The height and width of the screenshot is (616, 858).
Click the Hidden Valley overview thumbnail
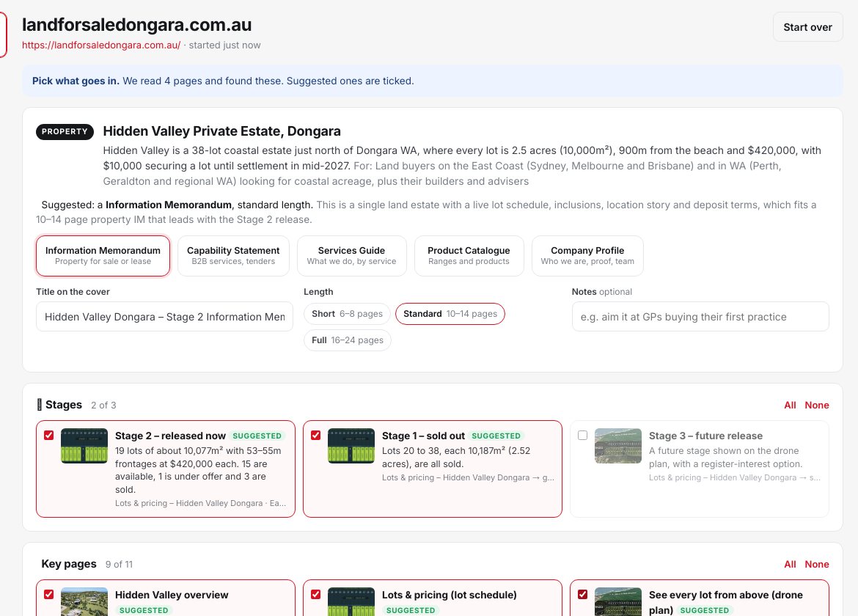(x=84, y=602)
